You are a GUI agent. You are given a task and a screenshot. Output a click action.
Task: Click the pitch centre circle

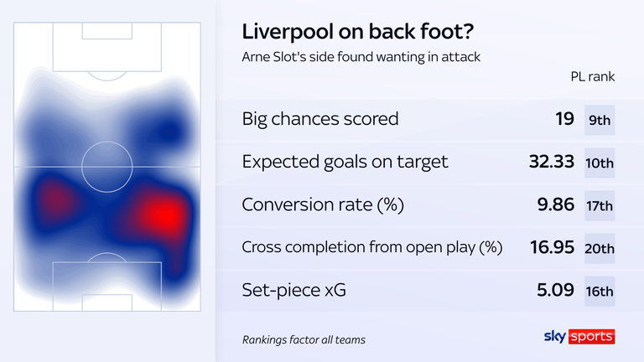(x=106, y=167)
